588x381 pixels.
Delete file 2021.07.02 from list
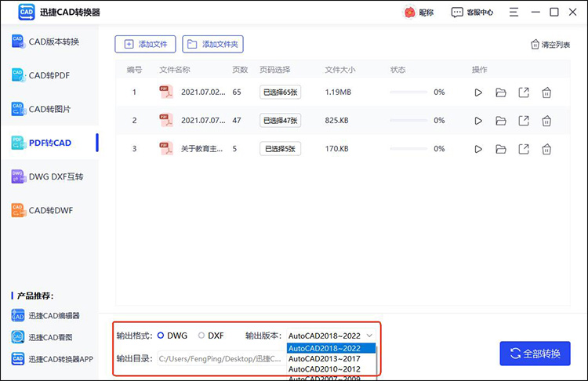click(x=546, y=93)
